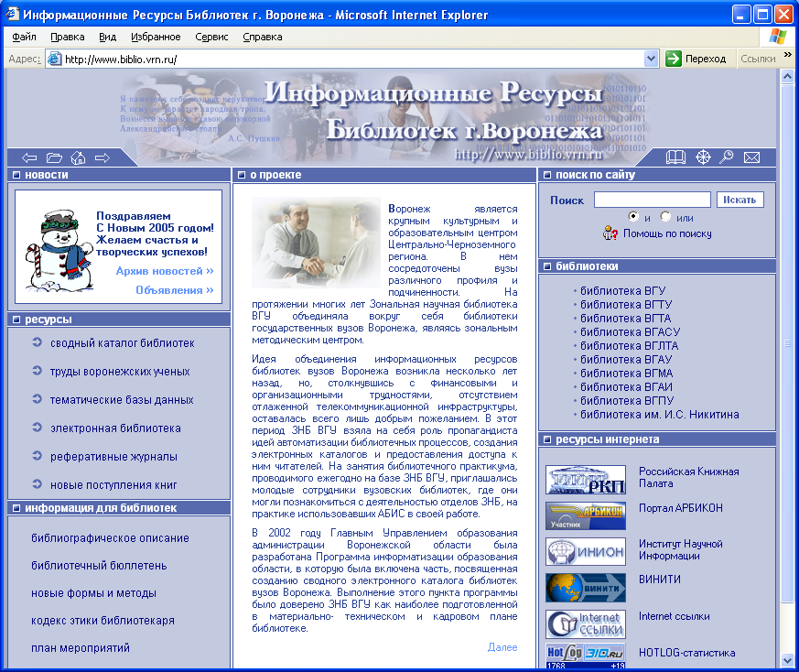Open the реферативные журналы link
799x672 pixels.
(113, 456)
